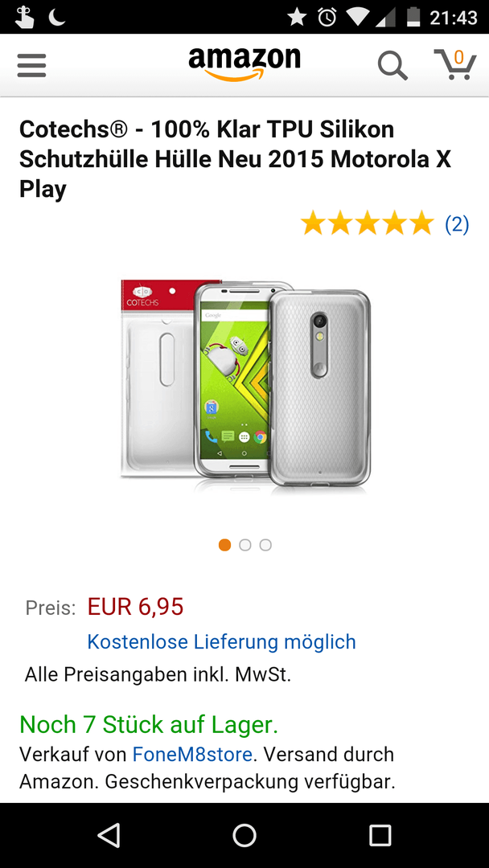
Task: Tap the EUR 6,95 price
Action: pyautogui.click(x=136, y=608)
